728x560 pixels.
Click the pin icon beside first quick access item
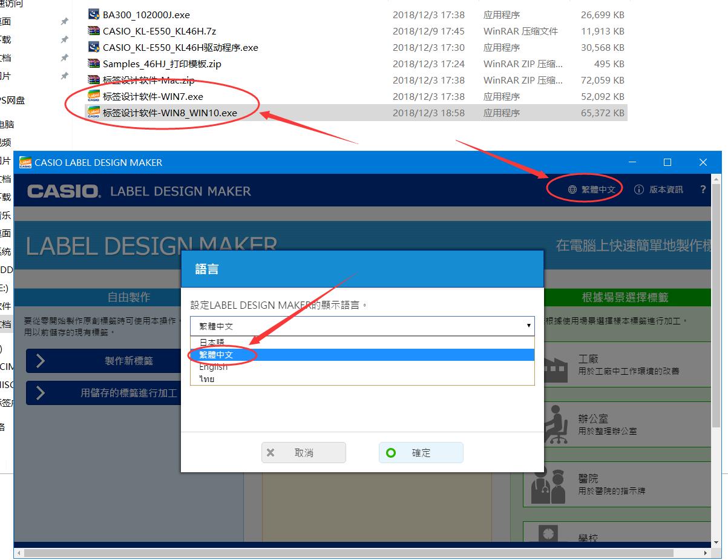(x=64, y=22)
